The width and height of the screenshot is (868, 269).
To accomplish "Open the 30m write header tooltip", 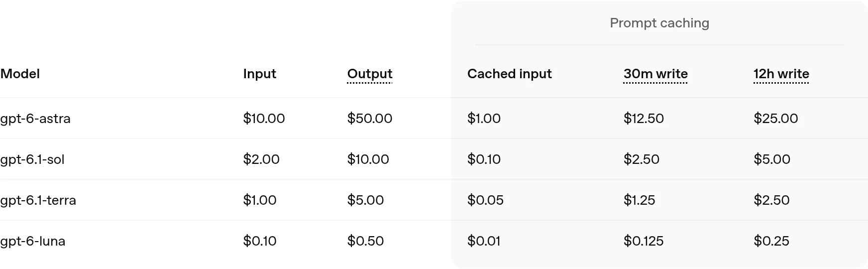I will pyautogui.click(x=655, y=74).
